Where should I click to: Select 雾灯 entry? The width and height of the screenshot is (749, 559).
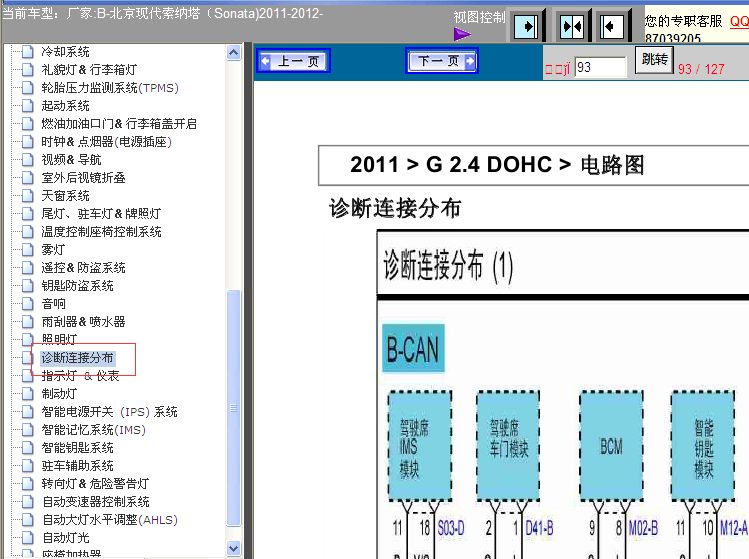tap(53, 250)
